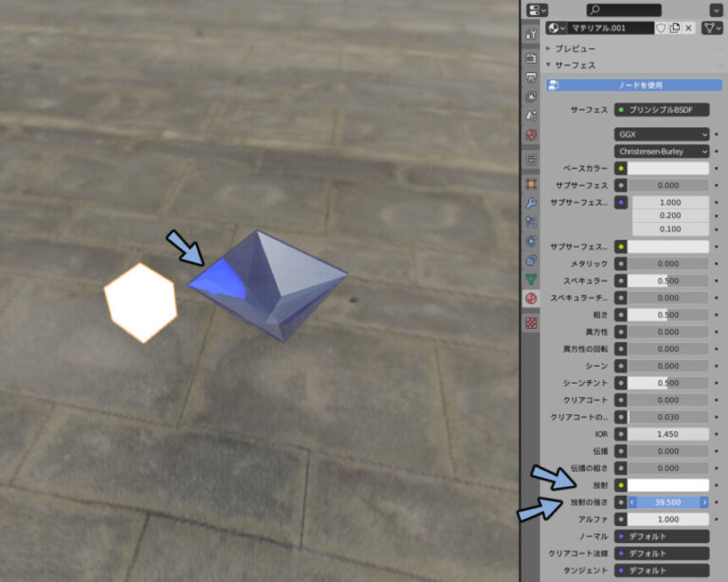Click the 異方性 value slider
The image size is (728, 582).
click(x=668, y=332)
